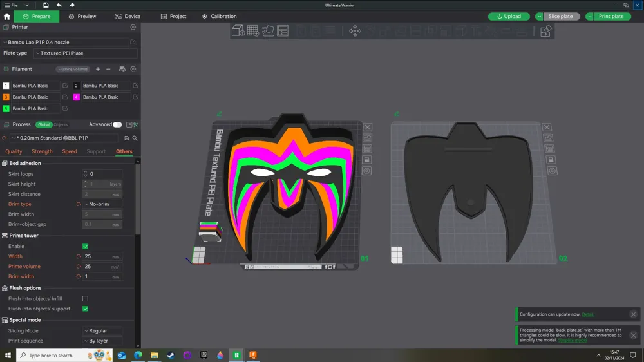Switch to the Strength tab
644x362 pixels.
tap(42, 151)
